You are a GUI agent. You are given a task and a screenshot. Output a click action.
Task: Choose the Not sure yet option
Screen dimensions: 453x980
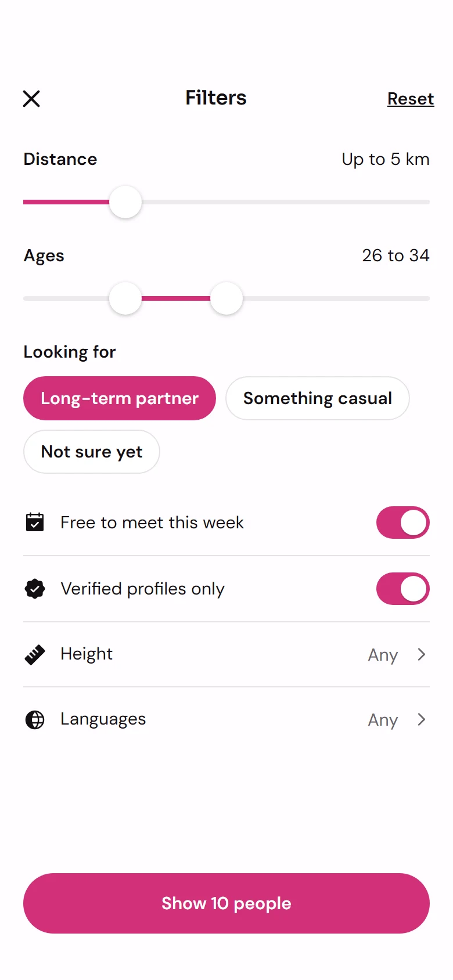tap(92, 452)
